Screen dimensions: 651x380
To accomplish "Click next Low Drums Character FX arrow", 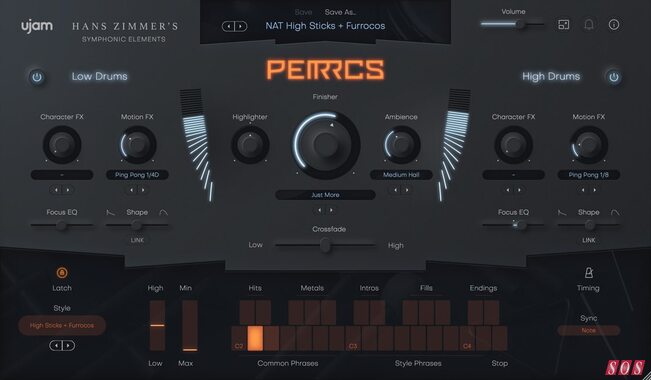I will point(68,190).
